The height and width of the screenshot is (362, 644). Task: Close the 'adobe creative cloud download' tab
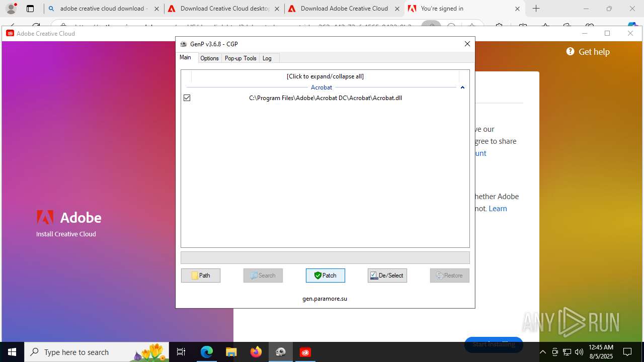(156, 9)
